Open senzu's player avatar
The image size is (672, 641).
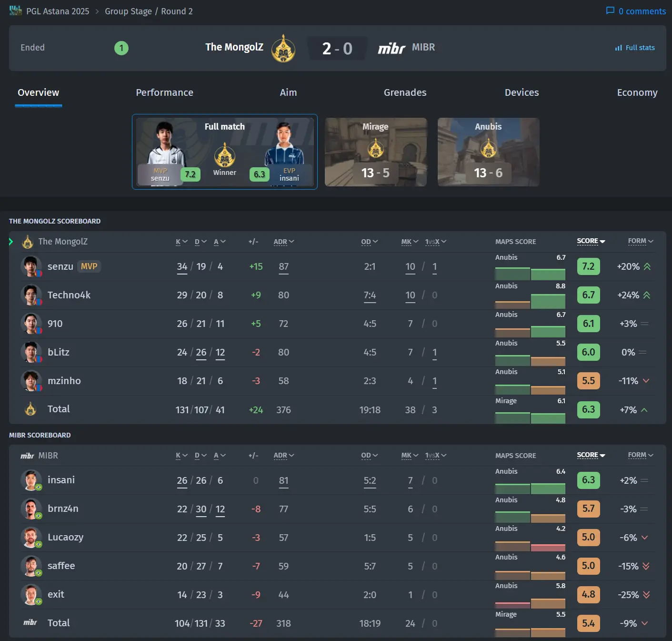pos(31,266)
